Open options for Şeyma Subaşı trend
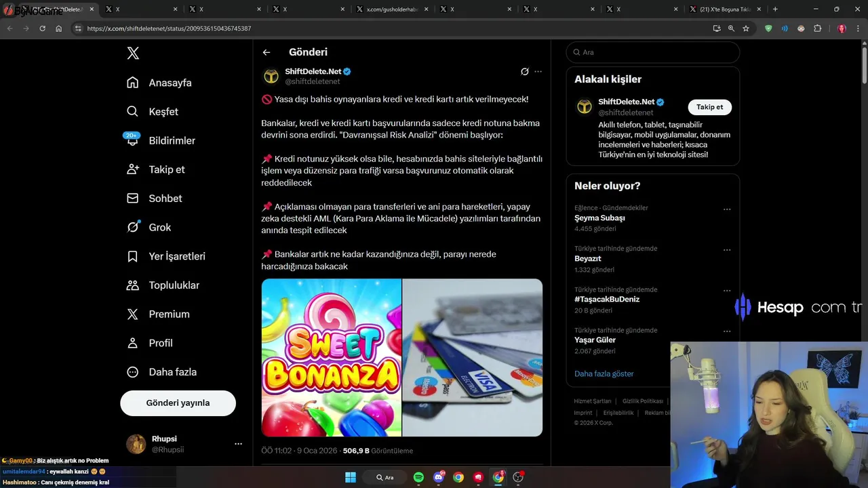Viewport: 868px width, 488px height. (x=727, y=209)
